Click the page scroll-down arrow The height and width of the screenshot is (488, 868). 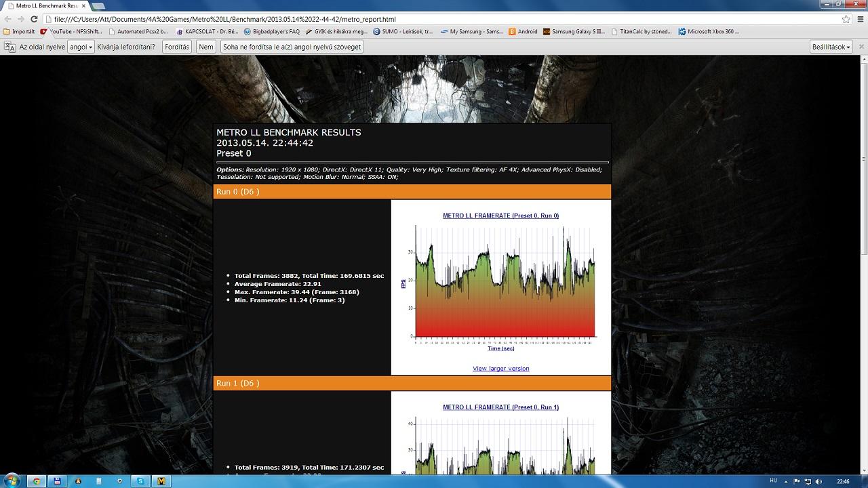coord(863,469)
